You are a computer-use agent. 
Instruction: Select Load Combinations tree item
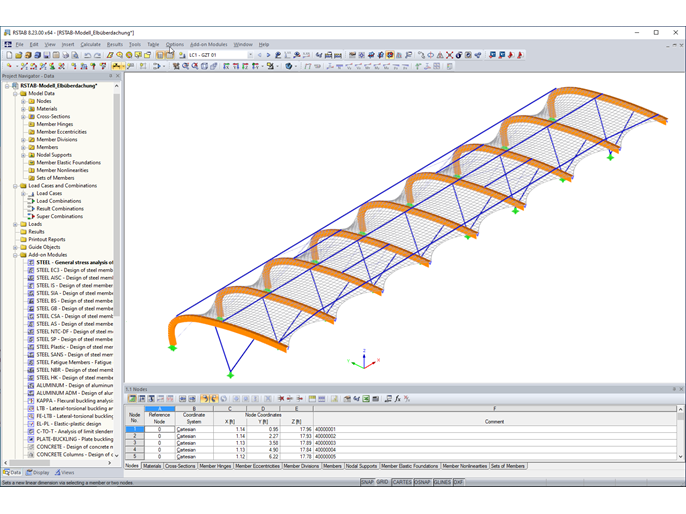tap(59, 201)
